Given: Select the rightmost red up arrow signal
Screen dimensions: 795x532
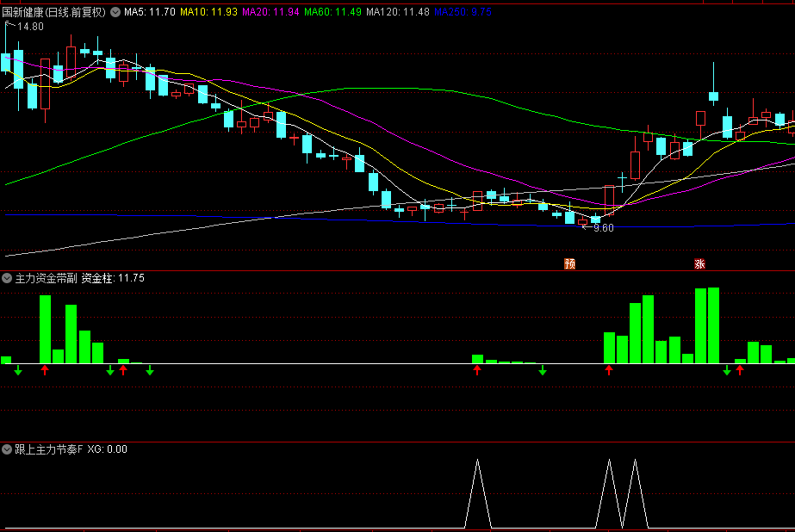Looking at the screenshot, I should [740, 370].
